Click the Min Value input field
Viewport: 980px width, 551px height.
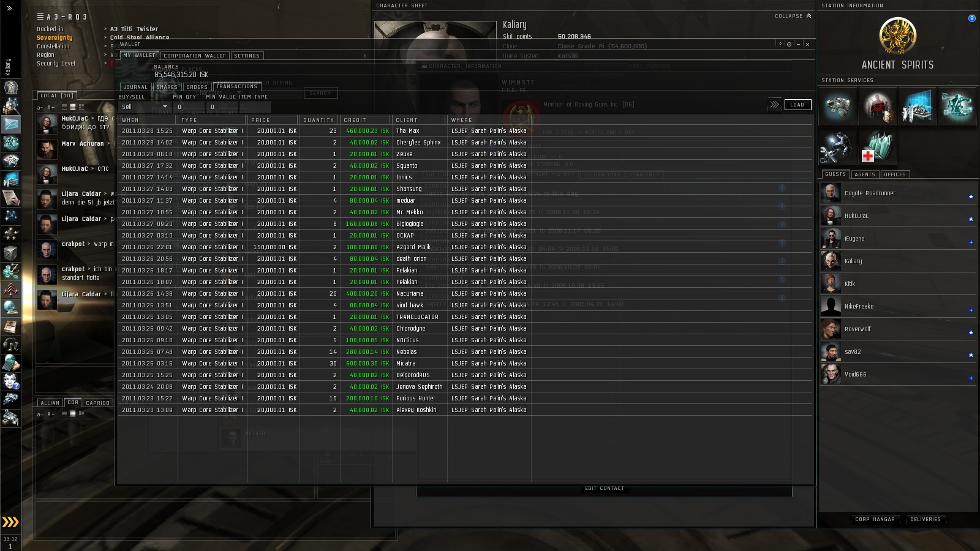pos(222,107)
